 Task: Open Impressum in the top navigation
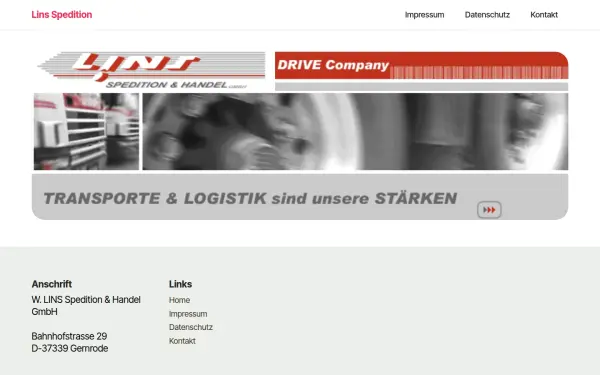(x=424, y=15)
